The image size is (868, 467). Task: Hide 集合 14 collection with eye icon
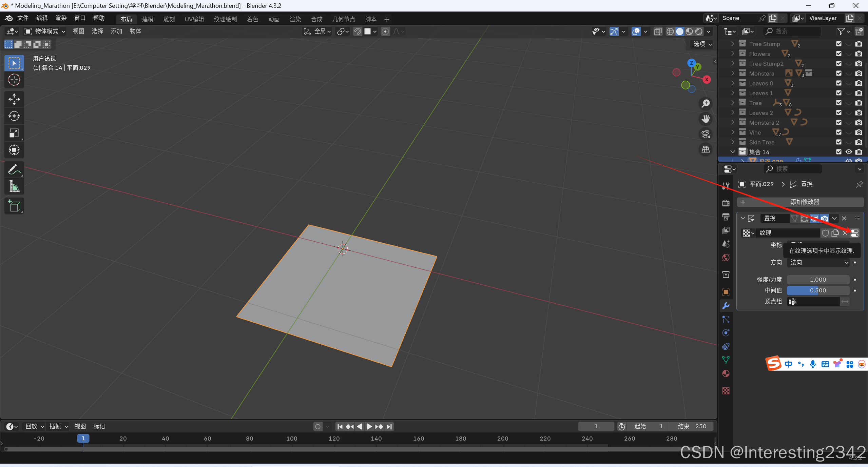coord(849,152)
